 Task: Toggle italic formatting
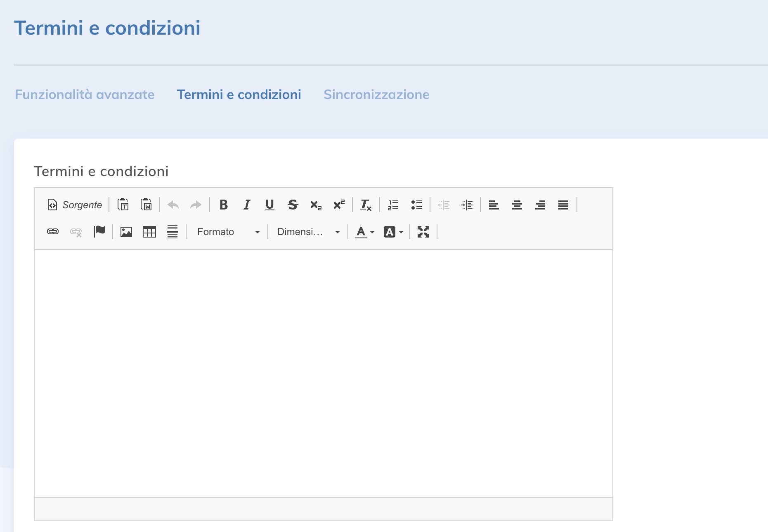click(x=247, y=205)
